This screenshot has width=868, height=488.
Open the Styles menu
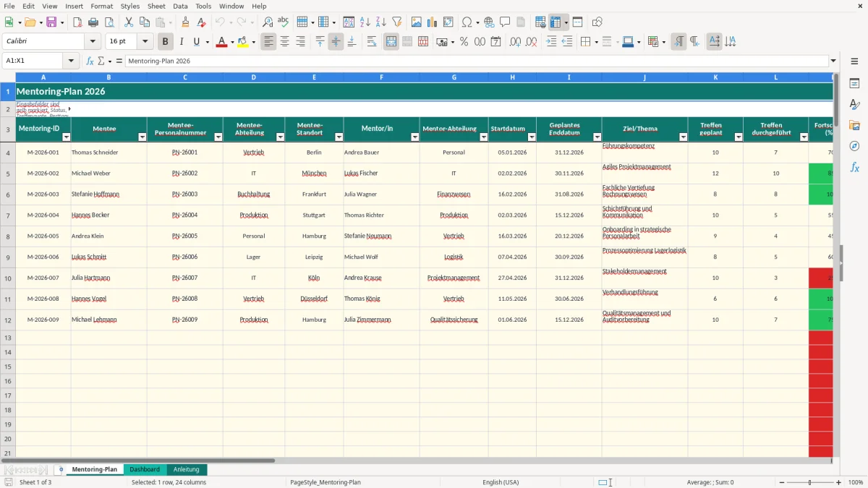click(130, 6)
